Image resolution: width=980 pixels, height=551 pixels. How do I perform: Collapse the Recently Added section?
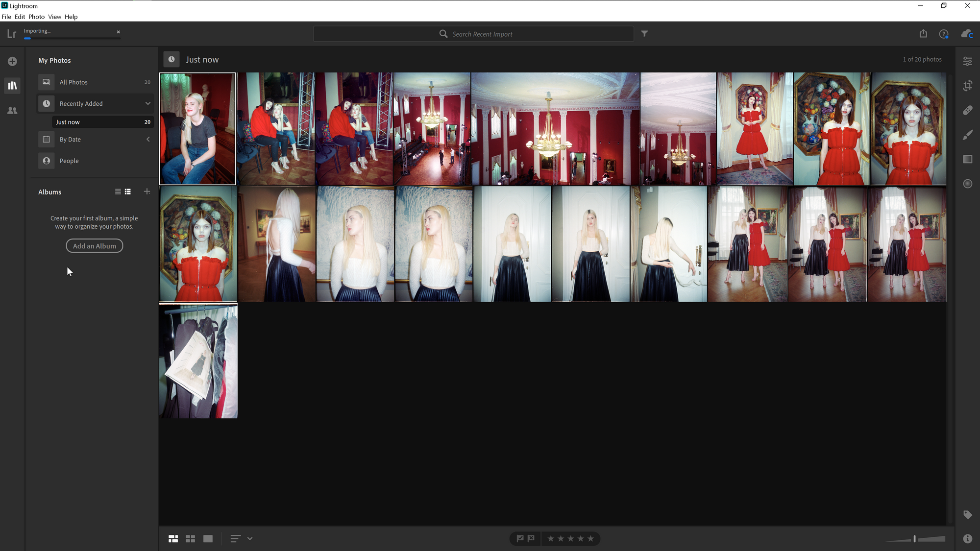click(x=147, y=103)
